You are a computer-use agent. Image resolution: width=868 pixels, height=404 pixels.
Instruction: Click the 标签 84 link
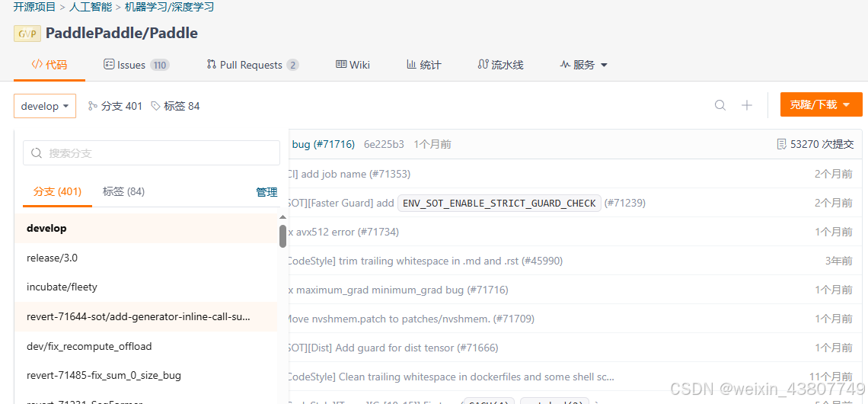[x=175, y=106]
